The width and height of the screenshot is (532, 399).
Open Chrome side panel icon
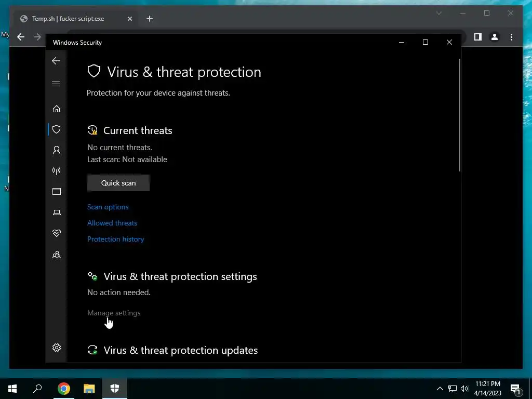478,37
